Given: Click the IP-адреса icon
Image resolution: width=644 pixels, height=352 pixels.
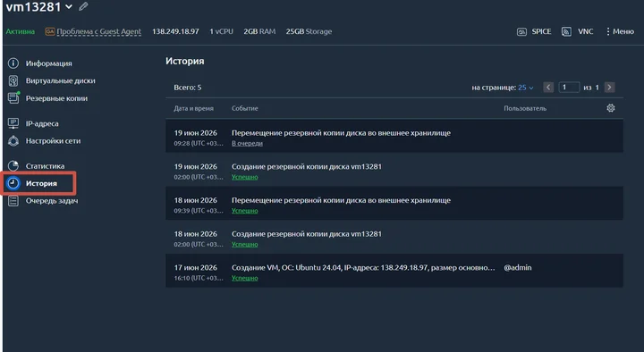Looking at the screenshot, I should [13, 123].
